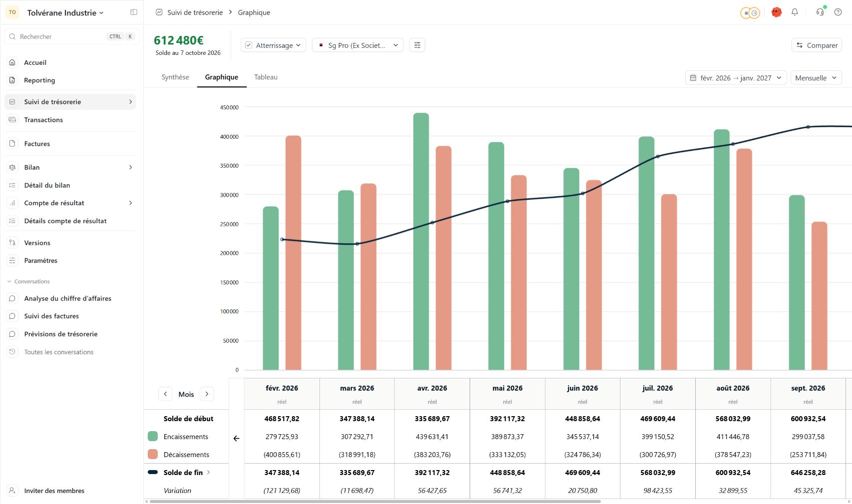
Task: Click the Factures file icon
Action: coord(12,144)
